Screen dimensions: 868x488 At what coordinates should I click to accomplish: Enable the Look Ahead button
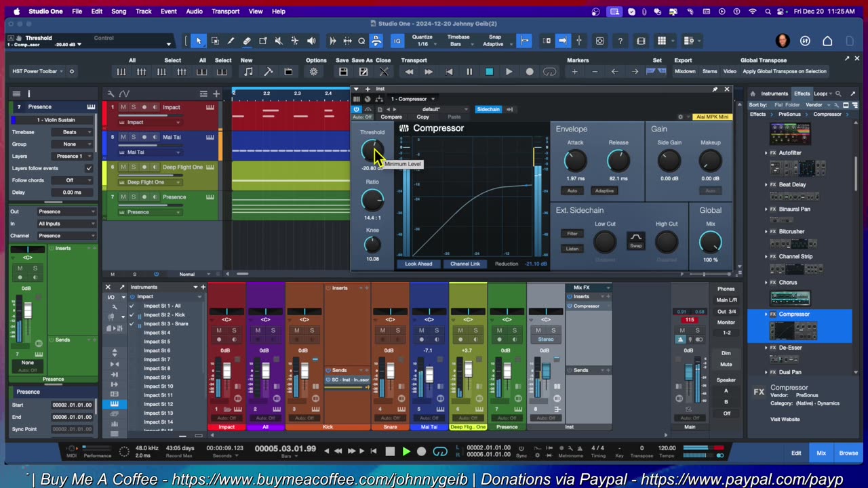(x=418, y=264)
